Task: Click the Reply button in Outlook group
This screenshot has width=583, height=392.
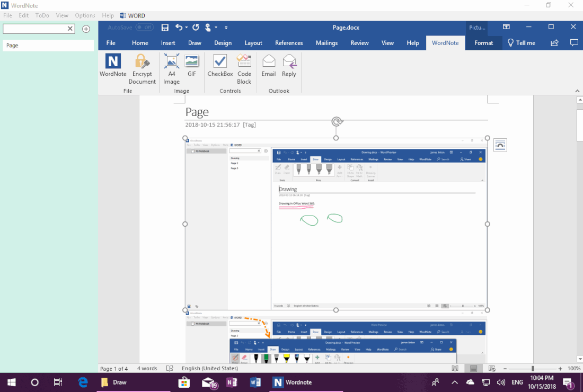Action: pos(289,66)
